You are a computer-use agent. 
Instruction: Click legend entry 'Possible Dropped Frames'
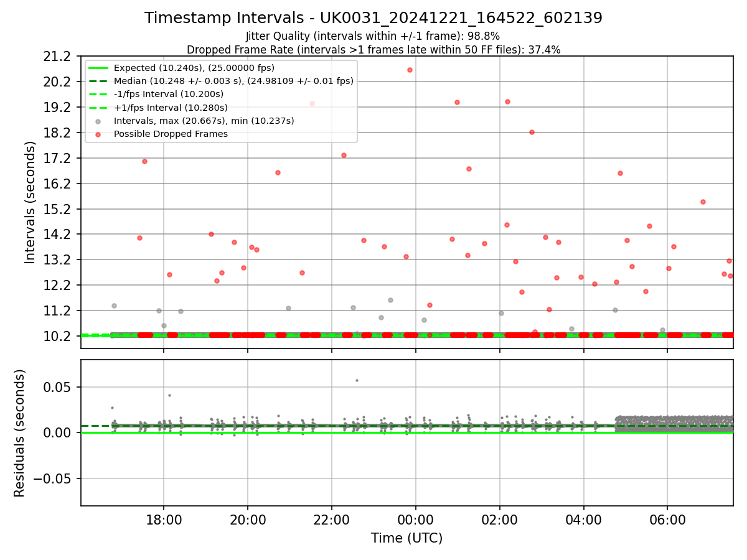point(171,134)
